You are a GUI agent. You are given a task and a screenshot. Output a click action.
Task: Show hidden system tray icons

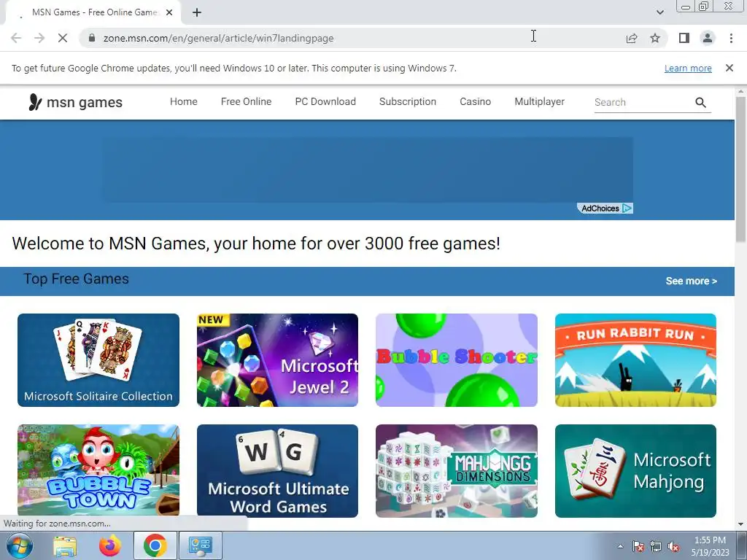click(x=620, y=546)
